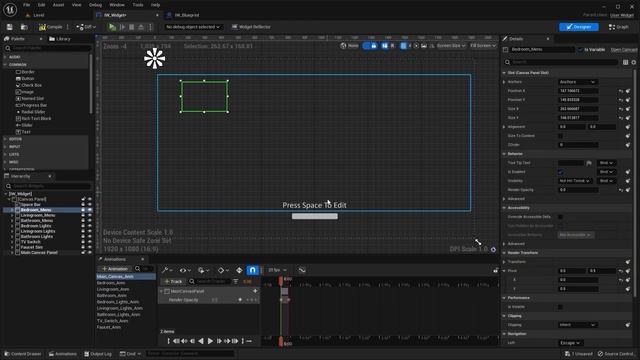Switch to the Level tab
Image resolution: width=640 pixels, height=360 pixels.
click(36, 15)
